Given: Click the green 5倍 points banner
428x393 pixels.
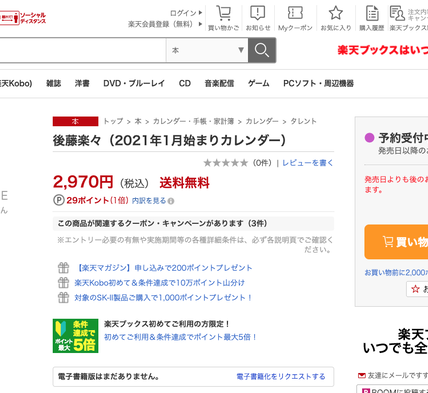Looking at the screenshot, I should 76,336.
